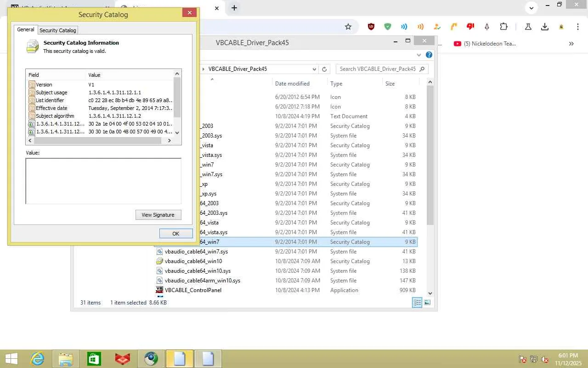The width and height of the screenshot is (588, 368).
Task: Open the network icon in system tray
Action: tap(534, 359)
